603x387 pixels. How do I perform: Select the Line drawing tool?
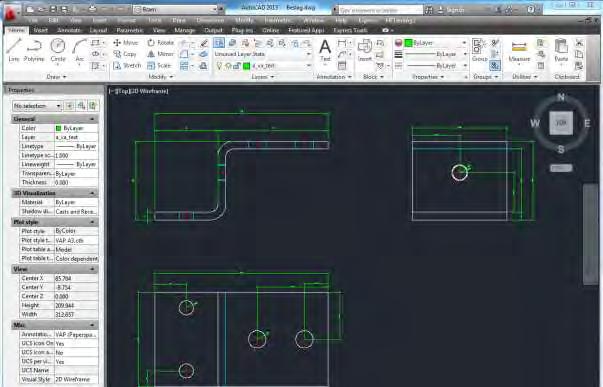pyautogui.click(x=14, y=50)
